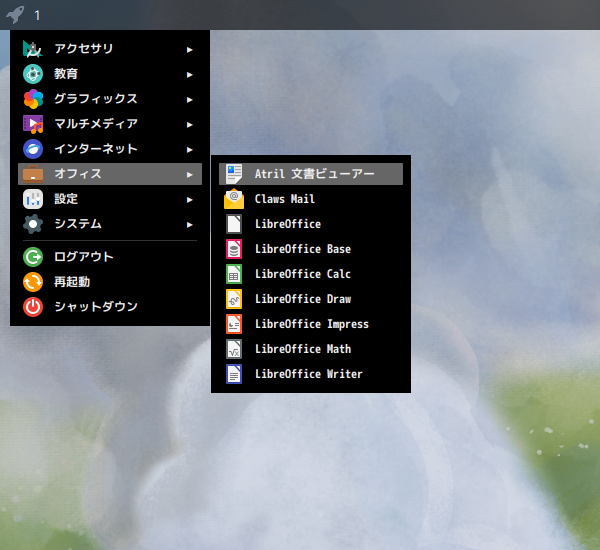The image size is (600, 550).
Task: Click the グラフィックス colorful icon
Action: click(33, 99)
